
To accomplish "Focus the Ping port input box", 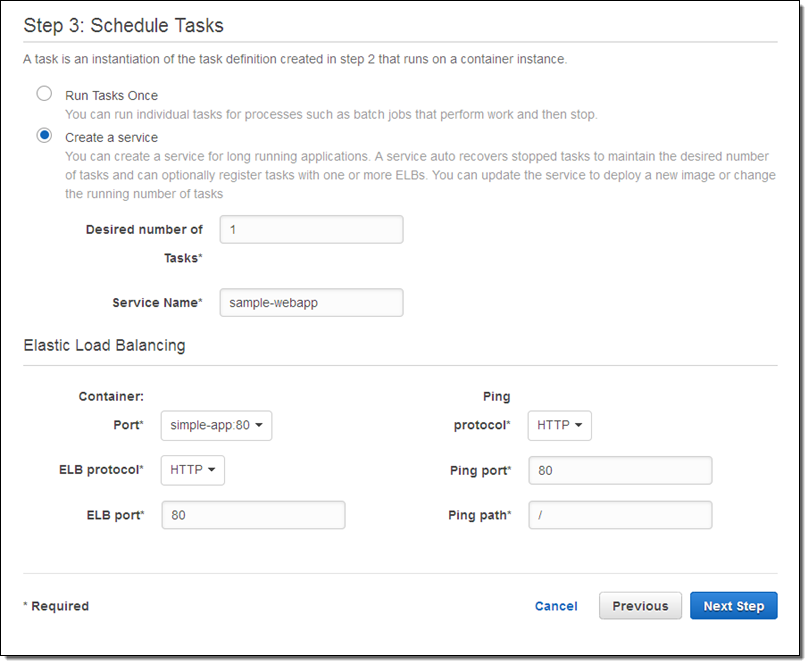I will click(x=620, y=471).
